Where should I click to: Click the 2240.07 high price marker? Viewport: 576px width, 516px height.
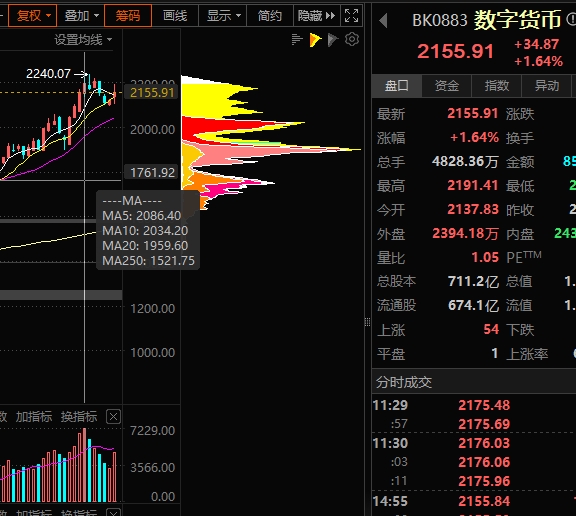[48, 74]
